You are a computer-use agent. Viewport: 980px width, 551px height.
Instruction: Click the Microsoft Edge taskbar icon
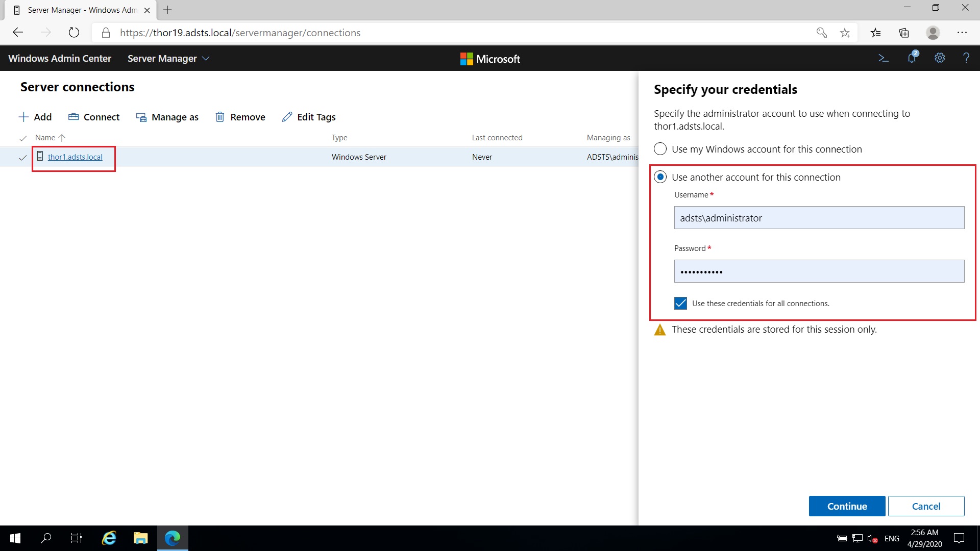click(173, 538)
